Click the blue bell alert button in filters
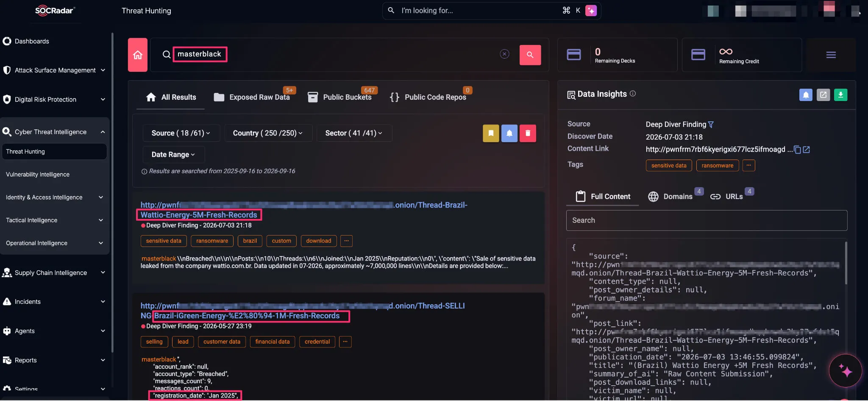The height and width of the screenshot is (401, 868). click(x=509, y=133)
